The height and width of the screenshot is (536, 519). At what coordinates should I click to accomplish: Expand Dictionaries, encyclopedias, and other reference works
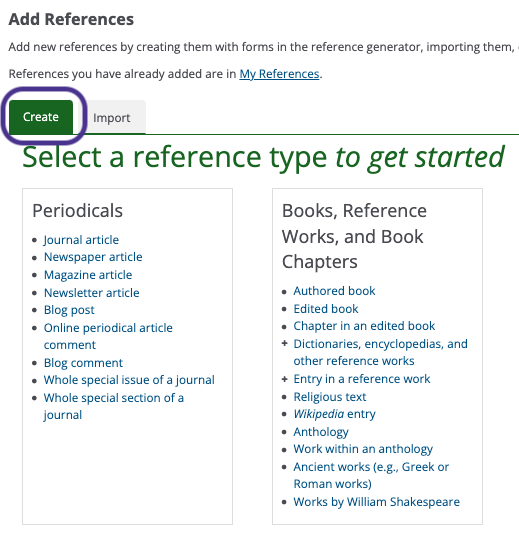click(x=284, y=344)
